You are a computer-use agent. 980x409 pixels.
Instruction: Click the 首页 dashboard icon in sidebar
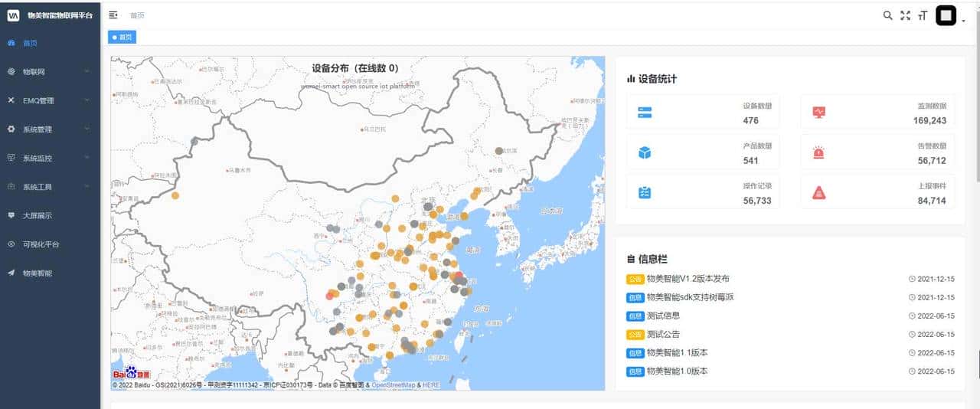(11, 43)
